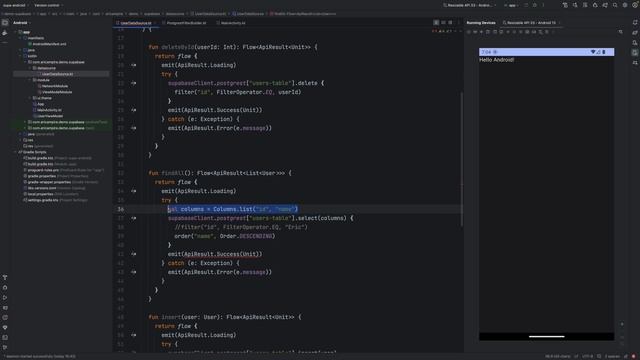The width and height of the screenshot is (640, 360).
Task: Click the 'Hello Android!' text in the emulator
Action: [496, 60]
